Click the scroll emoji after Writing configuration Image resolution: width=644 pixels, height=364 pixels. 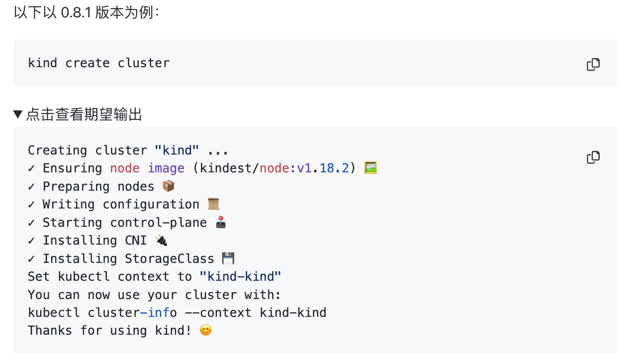coord(214,204)
